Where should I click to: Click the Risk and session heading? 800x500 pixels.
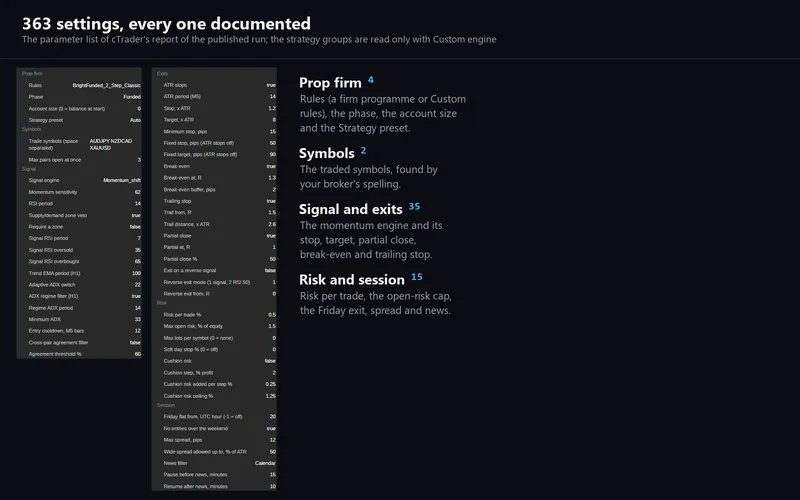coord(352,280)
